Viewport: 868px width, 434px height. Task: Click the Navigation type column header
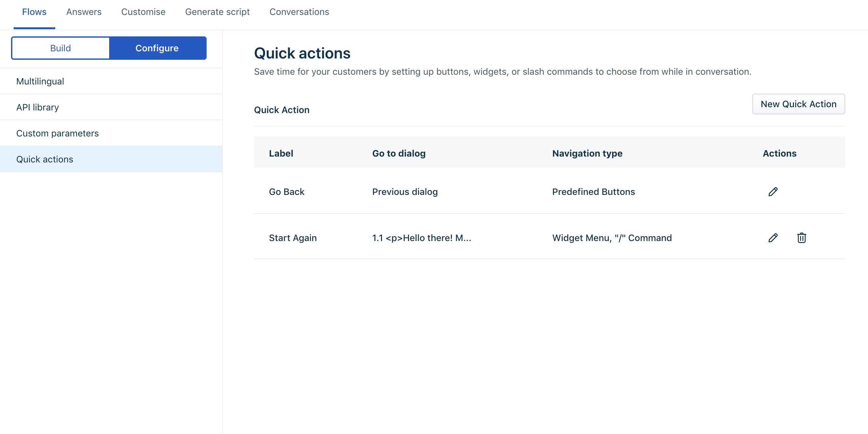click(x=587, y=153)
